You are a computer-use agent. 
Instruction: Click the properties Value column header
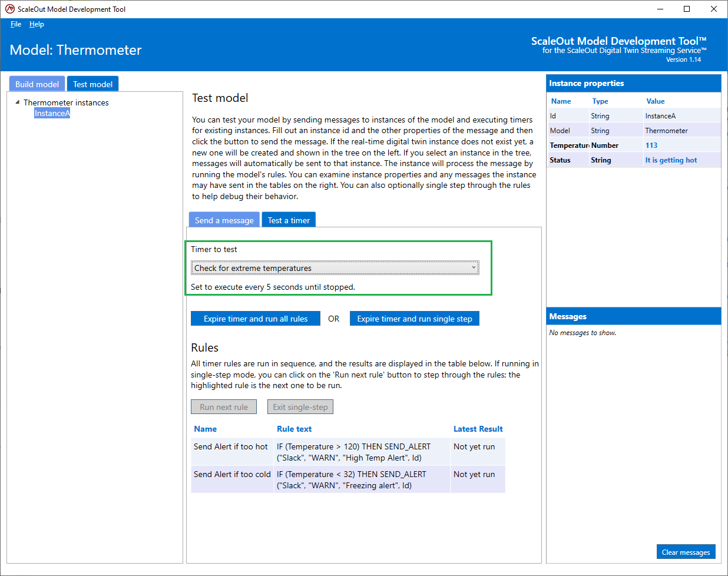tap(656, 101)
